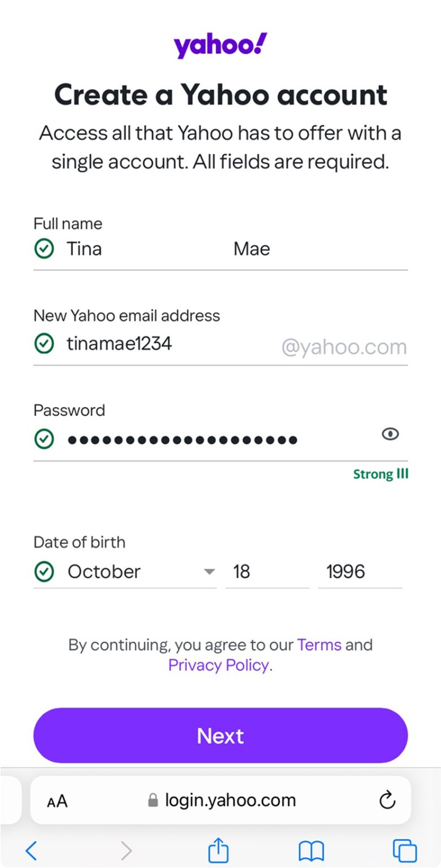Open the Share sheet icon
The image size is (441, 868).
point(218,849)
